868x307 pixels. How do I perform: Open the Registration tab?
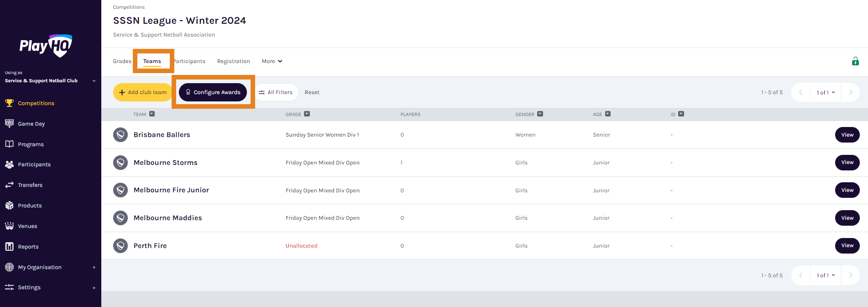click(x=234, y=61)
